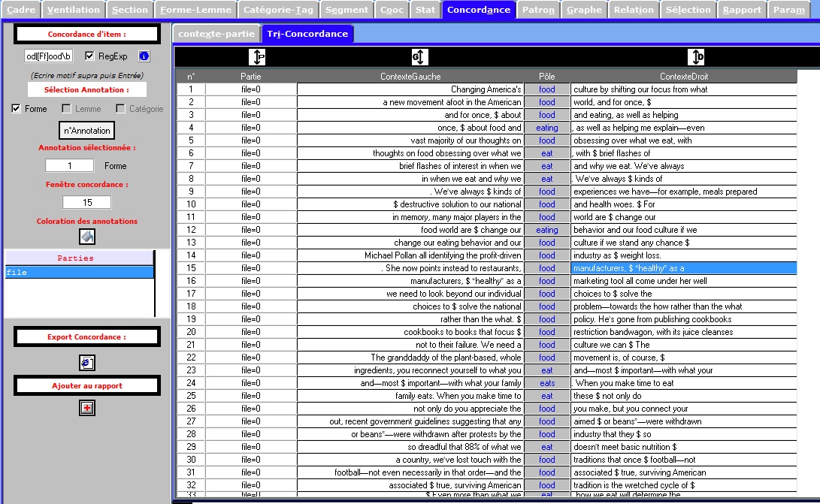Click 'The granddaddy of the plant-based, whole' cell

(x=410, y=358)
